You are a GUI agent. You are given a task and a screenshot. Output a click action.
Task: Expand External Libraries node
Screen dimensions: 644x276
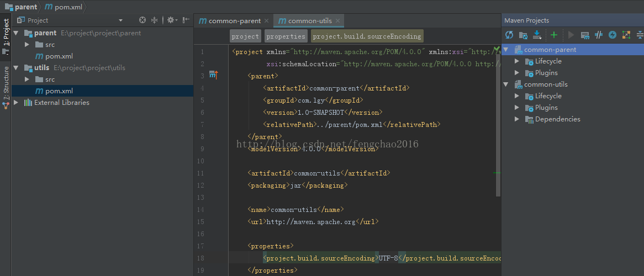[16, 103]
